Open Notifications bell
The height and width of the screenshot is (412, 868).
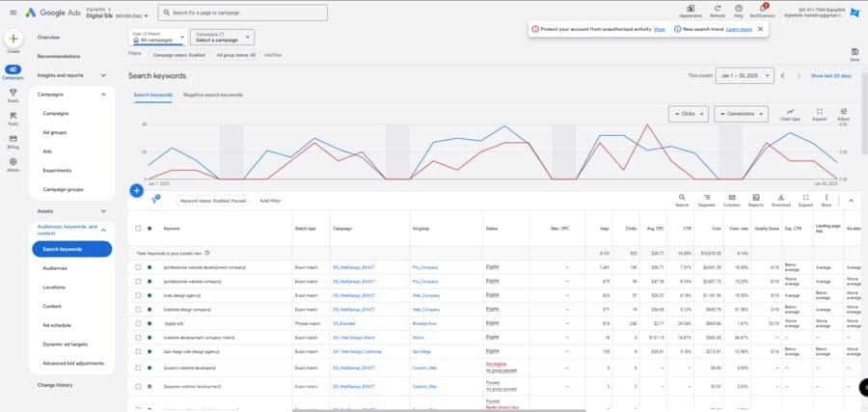[762, 11]
